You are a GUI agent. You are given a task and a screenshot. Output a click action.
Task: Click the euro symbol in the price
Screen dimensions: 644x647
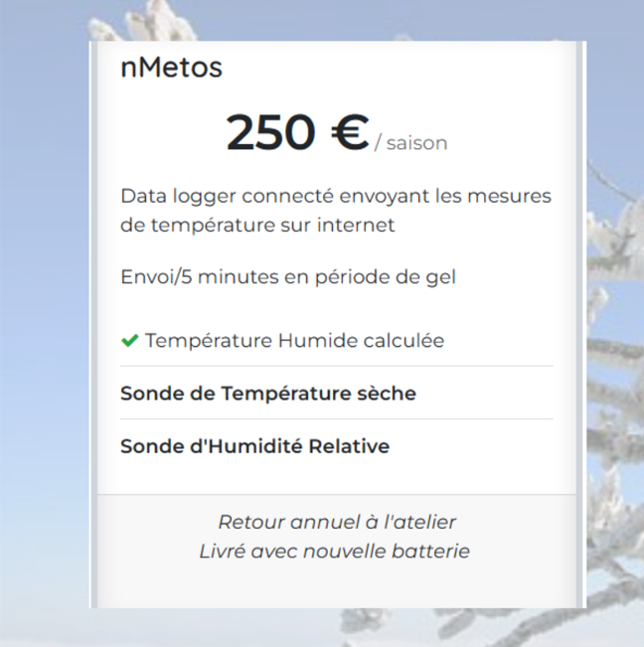(x=350, y=132)
